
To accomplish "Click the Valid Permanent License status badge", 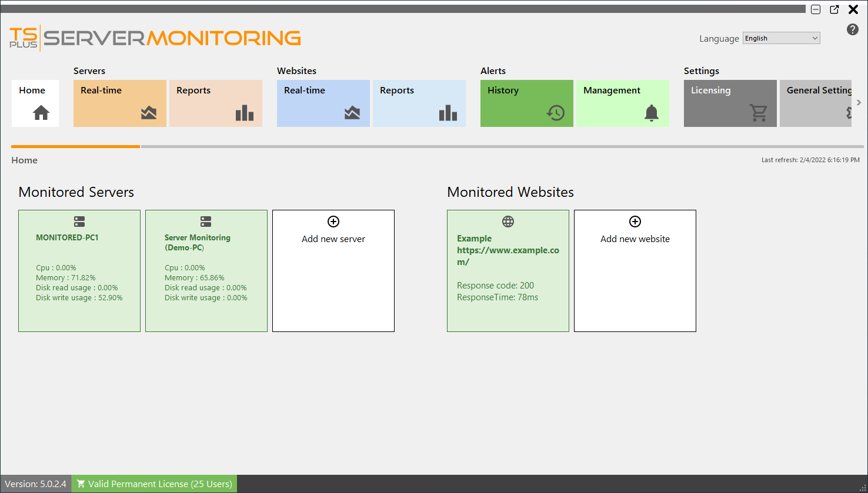I will (153, 484).
